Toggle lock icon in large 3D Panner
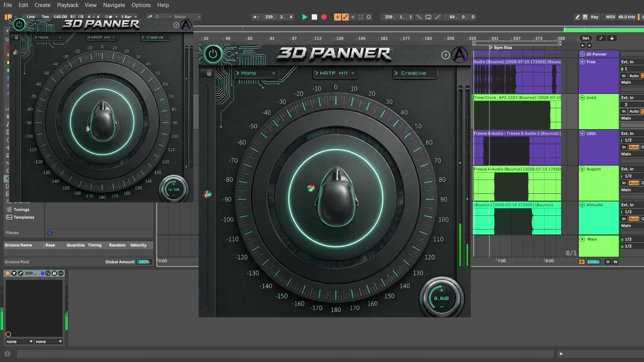This screenshot has height=362, width=644. coord(209,73)
